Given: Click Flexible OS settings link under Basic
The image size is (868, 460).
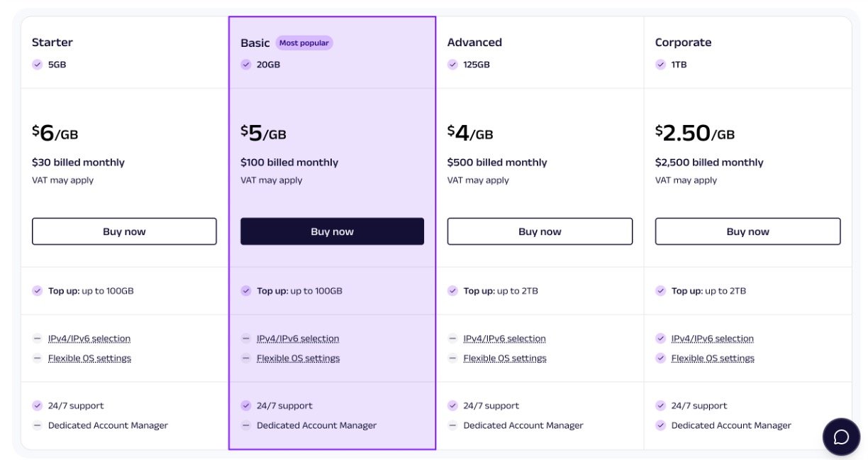Looking at the screenshot, I should coord(298,358).
